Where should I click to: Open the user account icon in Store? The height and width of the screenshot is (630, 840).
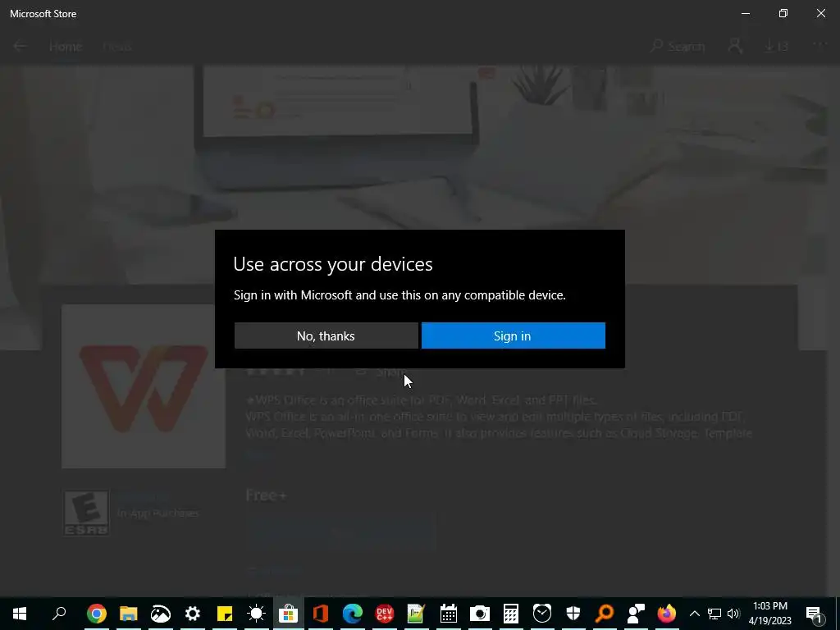[x=735, y=47]
